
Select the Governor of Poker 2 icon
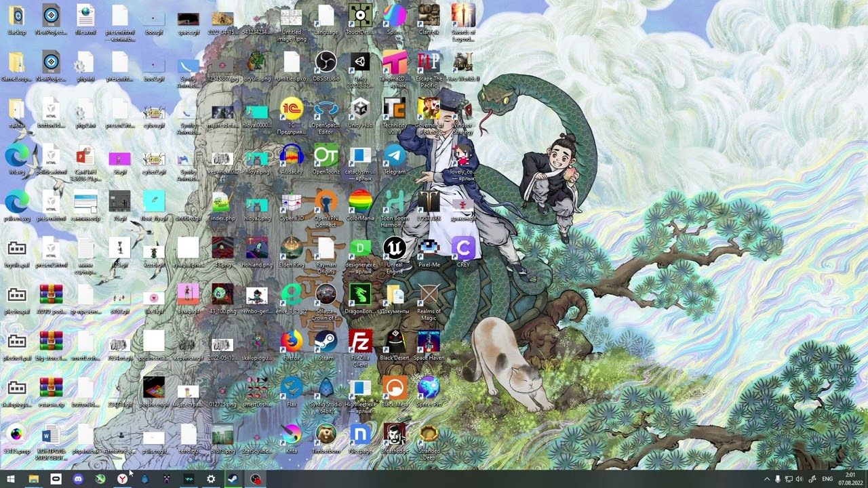click(x=429, y=116)
